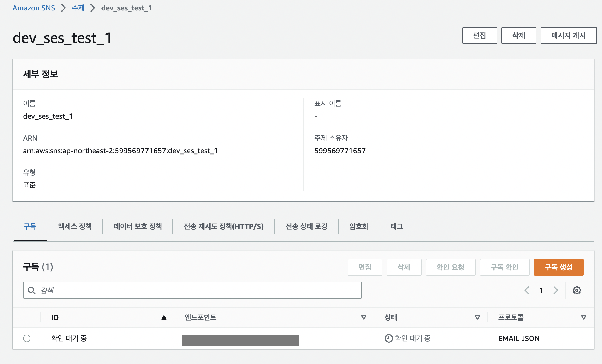602x364 pixels.
Task: Click the pending confirmation clock status icon
Action: click(x=389, y=338)
